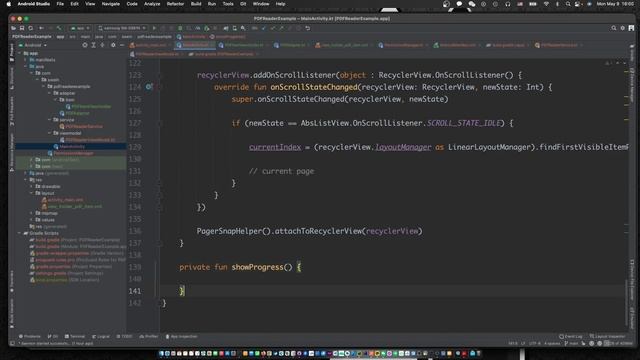640x360 pixels.
Task: Open the Terminal tool window
Action: 75,336
